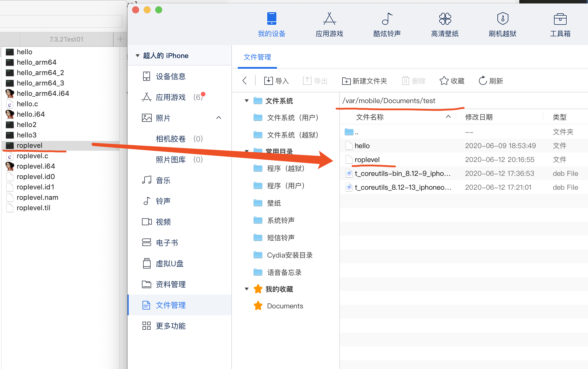Viewport: 588px width, 369px height.
Task: Open 文件系统（用户）folder in tree
Action: tap(286, 118)
